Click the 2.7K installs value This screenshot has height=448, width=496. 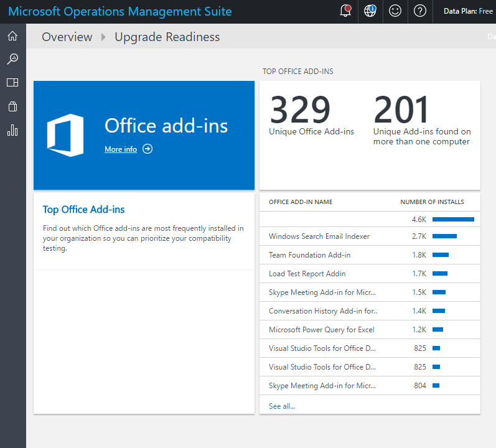(419, 236)
